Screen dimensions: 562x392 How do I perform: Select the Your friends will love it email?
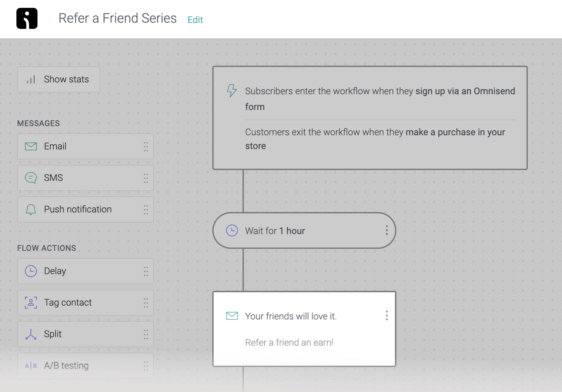(x=304, y=329)
